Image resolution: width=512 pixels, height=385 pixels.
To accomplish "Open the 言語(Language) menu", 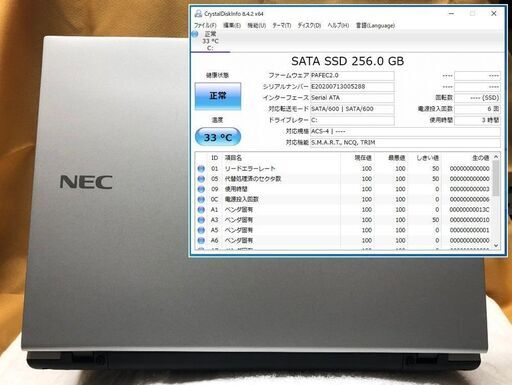I will pyautogui.click(x=375, y=25).
